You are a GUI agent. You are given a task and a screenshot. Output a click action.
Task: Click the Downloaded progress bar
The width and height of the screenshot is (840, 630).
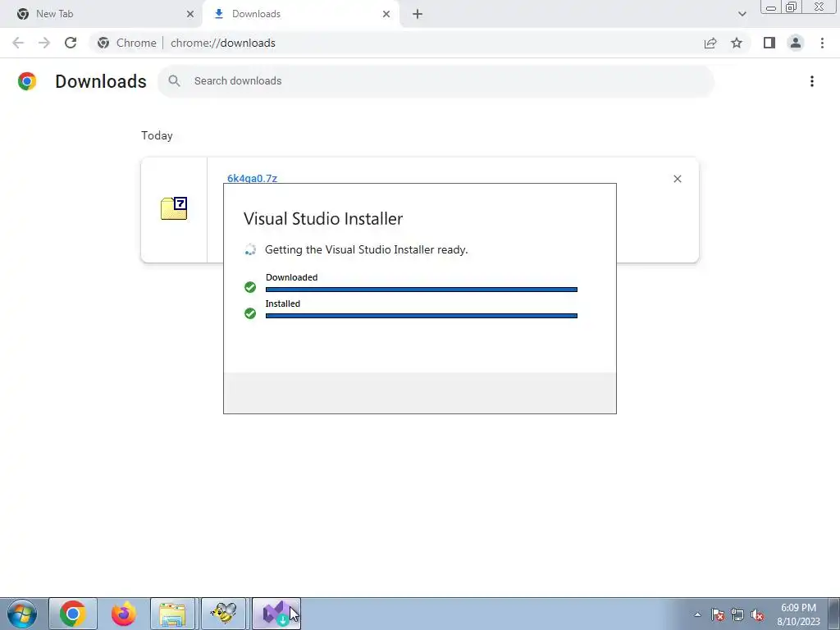pyautogui.click(x=421, y=290)
